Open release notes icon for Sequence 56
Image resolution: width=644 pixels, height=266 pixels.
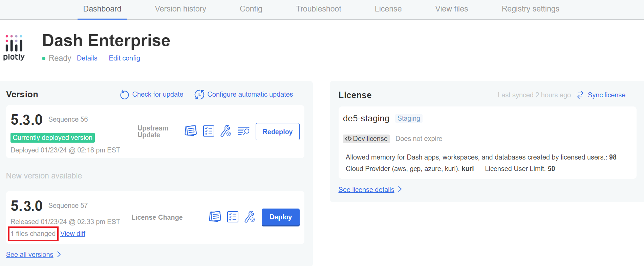tap(191, 131)
